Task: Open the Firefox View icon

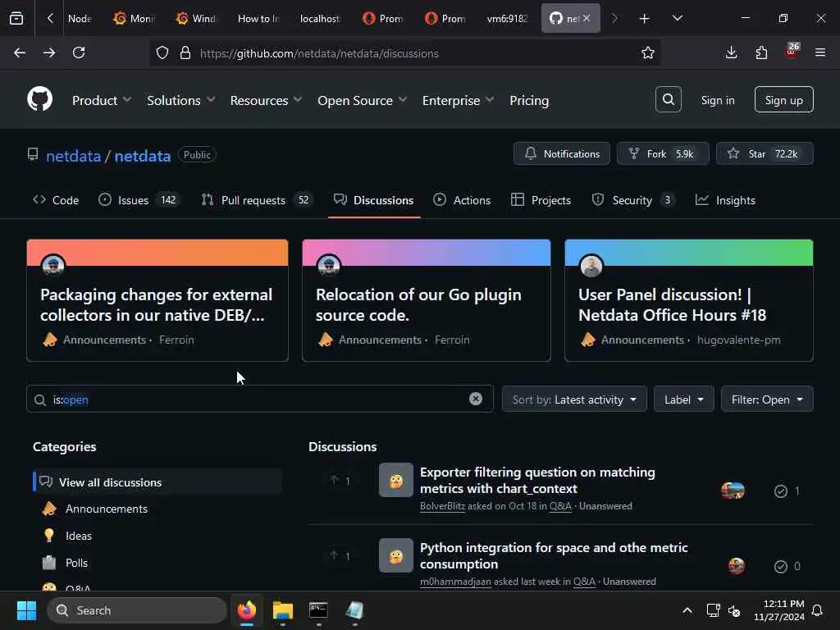Action: (x=16, y=18)
